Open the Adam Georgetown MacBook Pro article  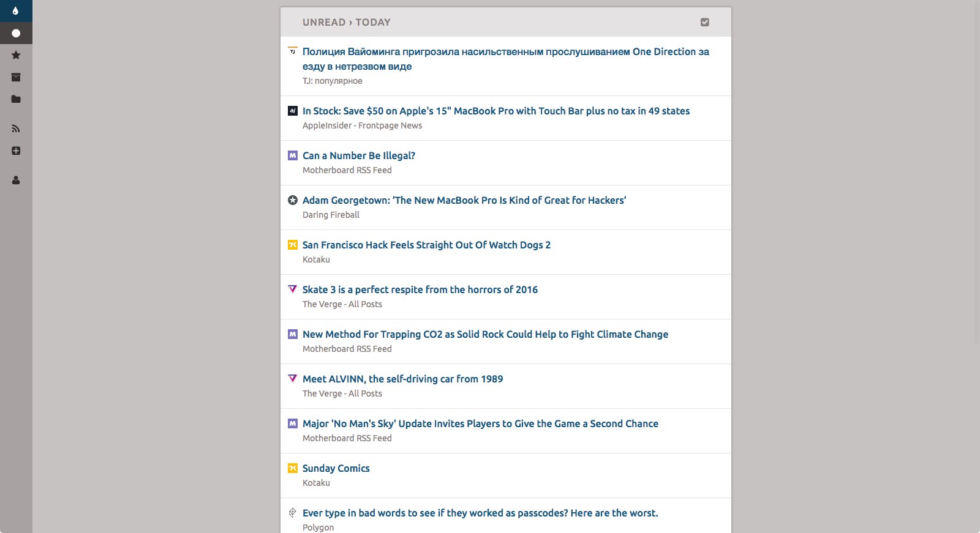click(x=464, y=200)
